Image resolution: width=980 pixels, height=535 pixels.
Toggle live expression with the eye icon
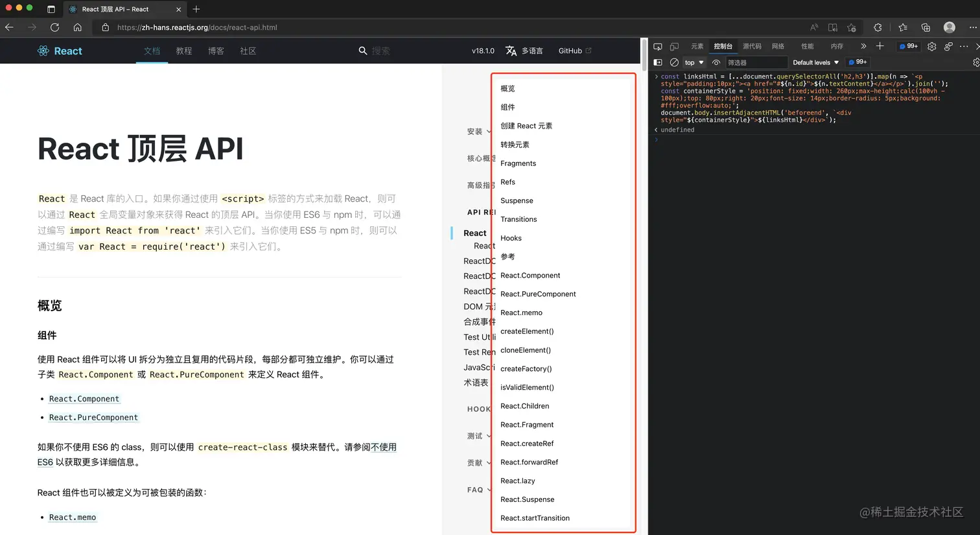[716, 62]
